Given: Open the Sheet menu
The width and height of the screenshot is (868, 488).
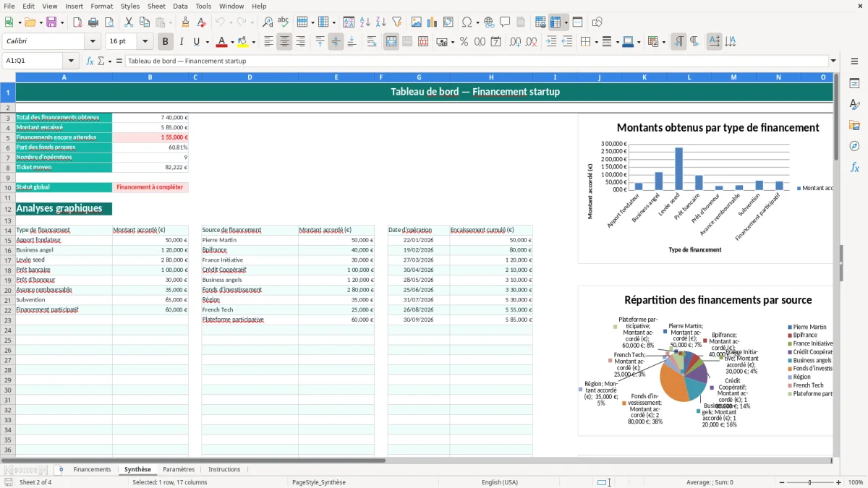Looking at the screenshot, I should pos(156,6).
